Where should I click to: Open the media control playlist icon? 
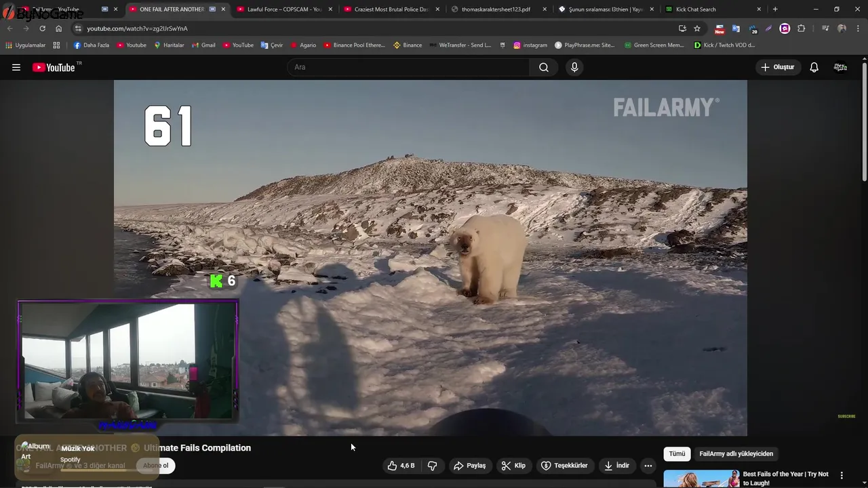tap(825, 28)
